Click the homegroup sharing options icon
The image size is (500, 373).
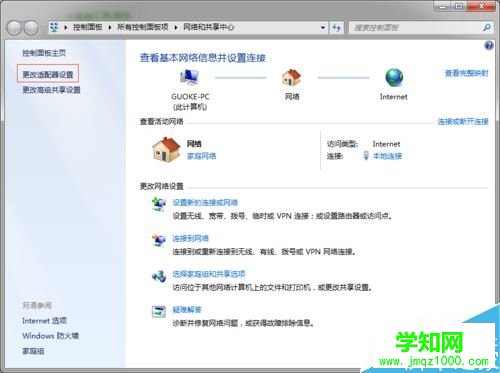point(159,276)
